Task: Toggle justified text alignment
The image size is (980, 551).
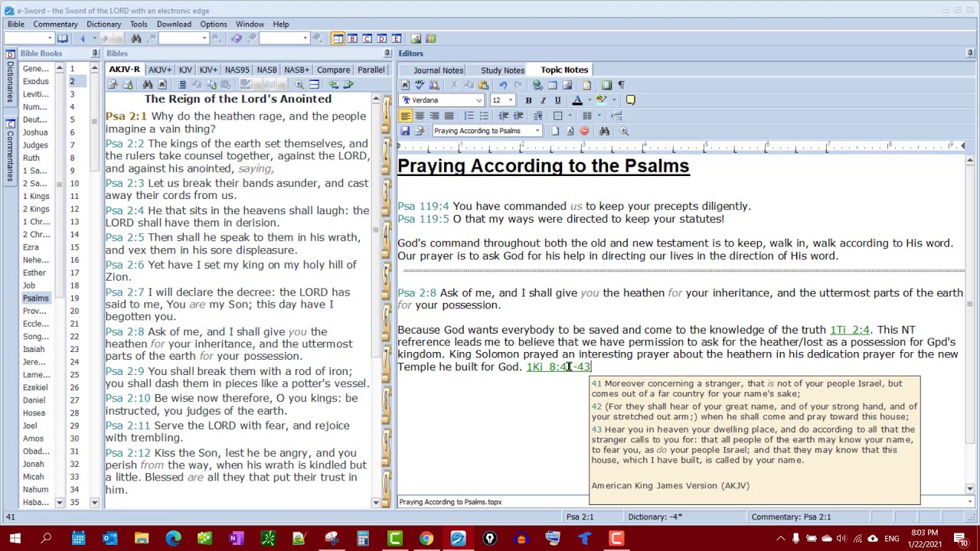Action: [x=449, y=116]
